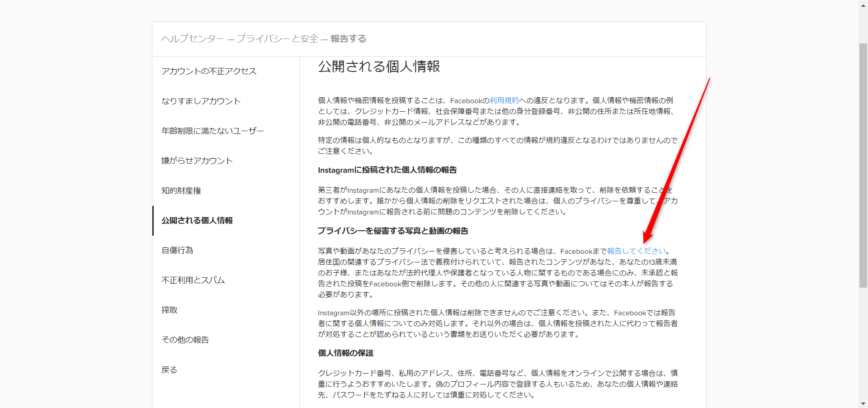This screenshot has height=408, width=868.
Task: Click the page vertical scrollbar thumb
Action: click(863, 165)
